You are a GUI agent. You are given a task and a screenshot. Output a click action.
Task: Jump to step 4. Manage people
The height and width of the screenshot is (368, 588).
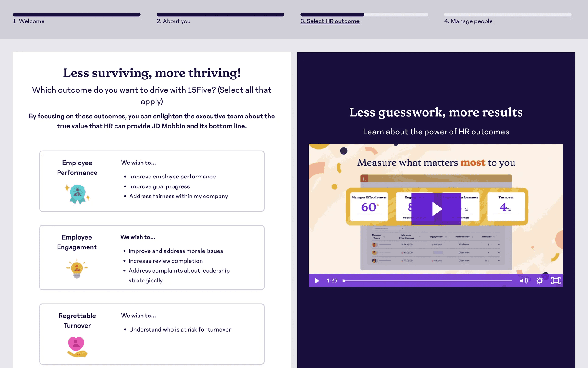click(x=468, y=21)
